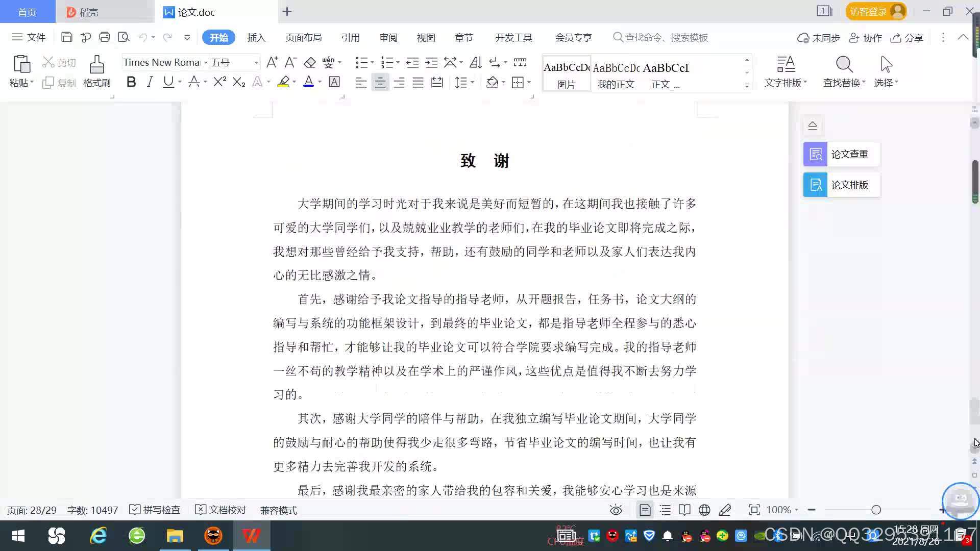The width and height of the screenshot is (980, 551).
Task: Open Internet Explorer from the taskbar
Action: tap(98, 536)
